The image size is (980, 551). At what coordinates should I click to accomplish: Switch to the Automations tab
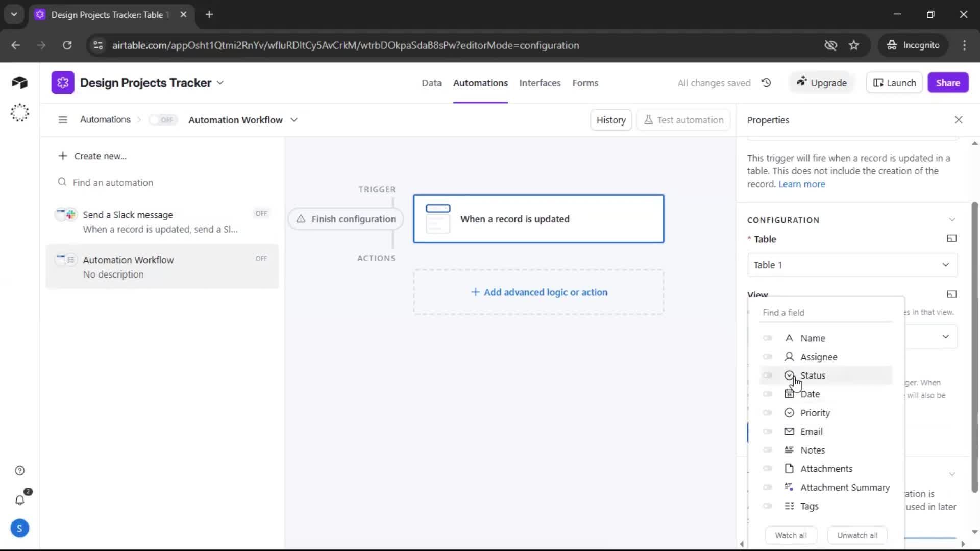pos(480,83)
